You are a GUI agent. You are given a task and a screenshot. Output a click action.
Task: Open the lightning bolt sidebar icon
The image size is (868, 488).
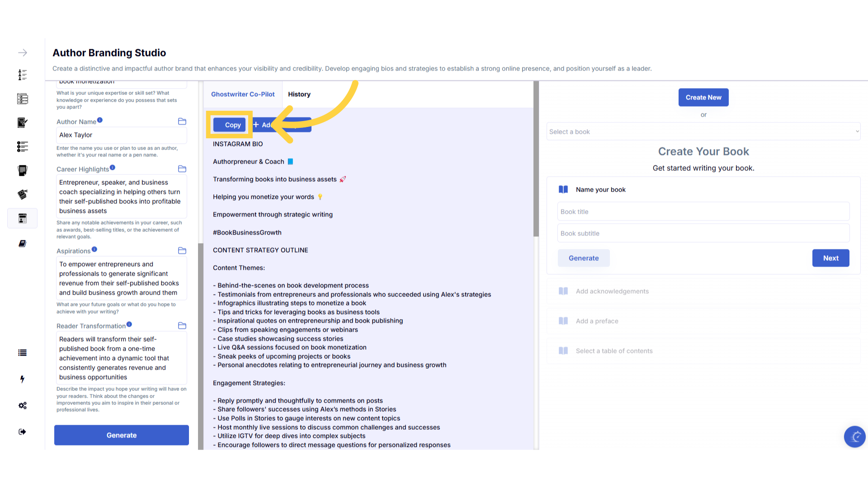click(x=22, y=379)
